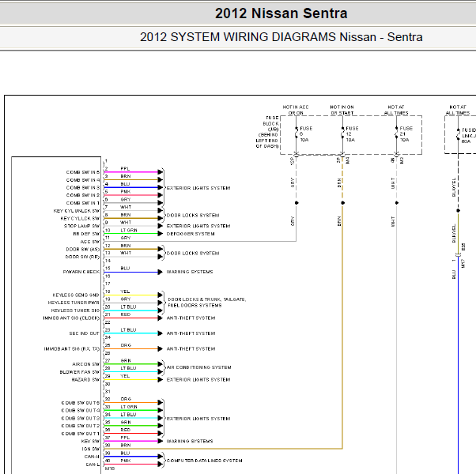Select the "KEY CYL UNLCK SW" label
Viewport: 476px width, 474px height.
pos(77,211)
